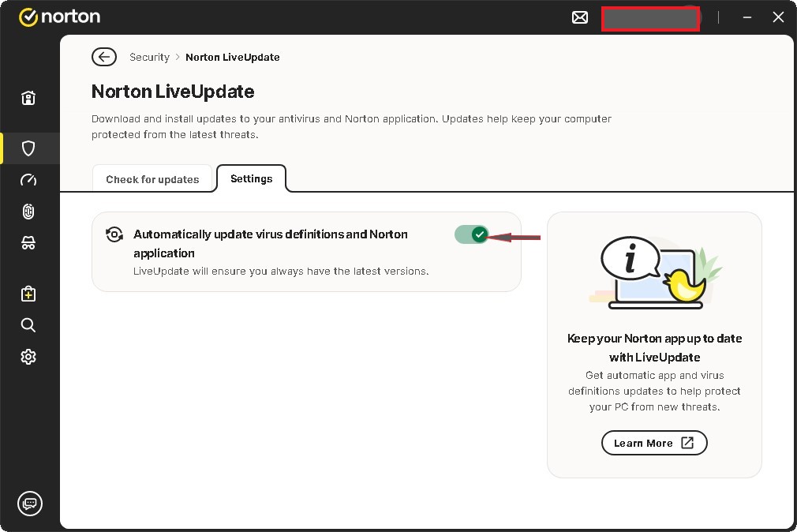Open support chat via the bubble icon
Image resolution: width=797 pixels, height=532 pixels.
pyautogui.click(x=30, y=503)
